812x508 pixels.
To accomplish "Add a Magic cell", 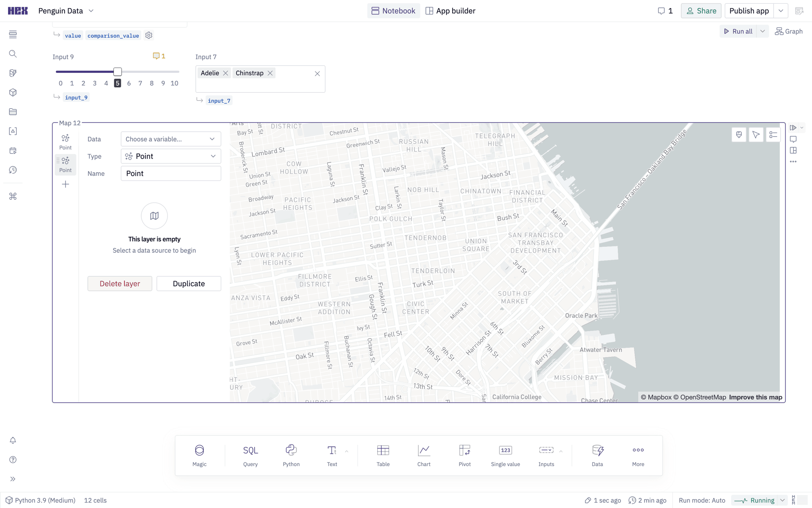I will pos(200,456).
